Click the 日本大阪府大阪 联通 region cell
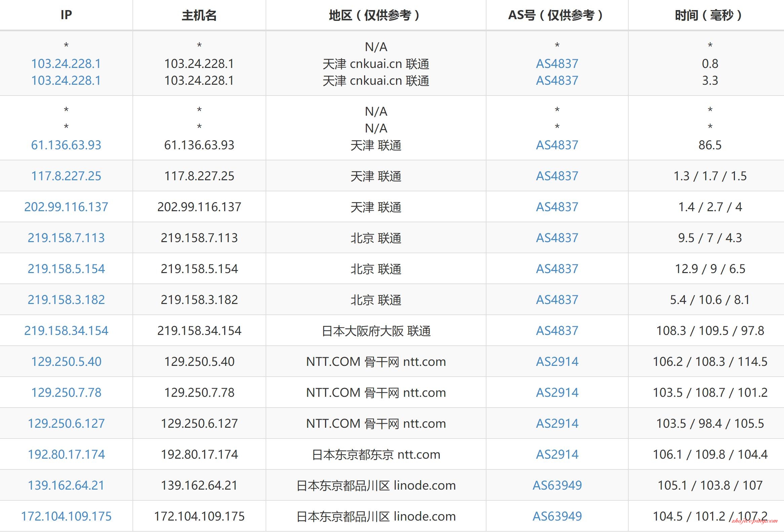Viewport: 784px width, 532px height. [x=376, y=331]
